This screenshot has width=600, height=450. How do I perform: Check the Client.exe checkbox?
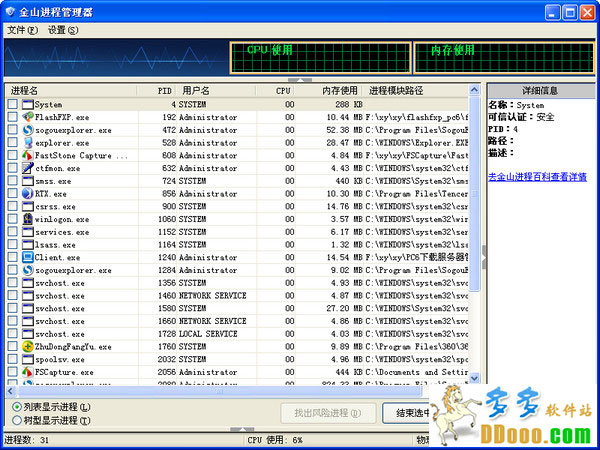(13, 257)
